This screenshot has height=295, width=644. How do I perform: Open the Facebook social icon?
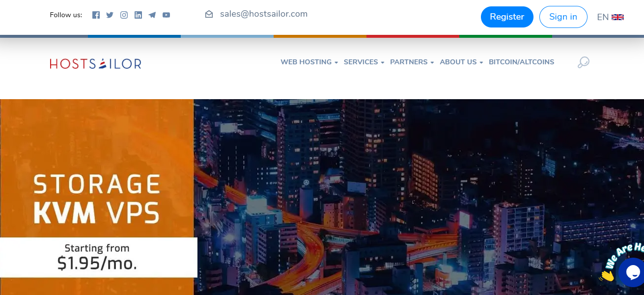tap(96, 15)
